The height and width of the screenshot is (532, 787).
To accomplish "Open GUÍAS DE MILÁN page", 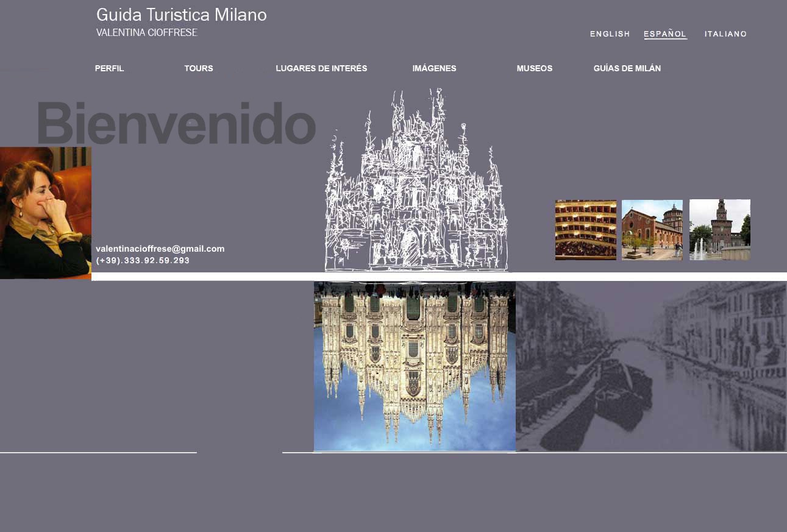I will [627, 69].
